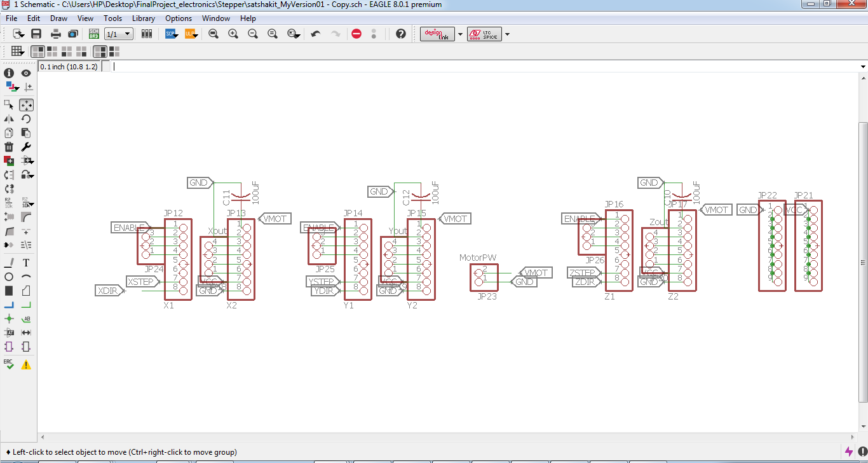
Task: Select the Change wrench tool
Action: tap(26, 147)
